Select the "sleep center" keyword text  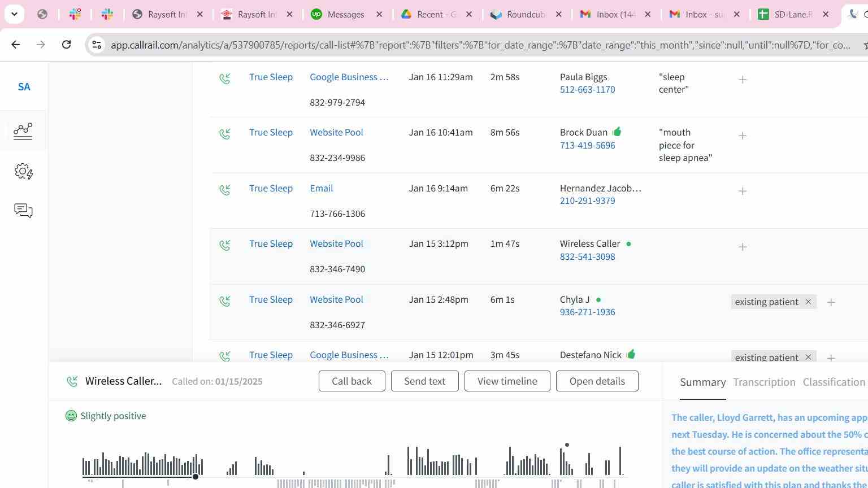pos(674,83)
